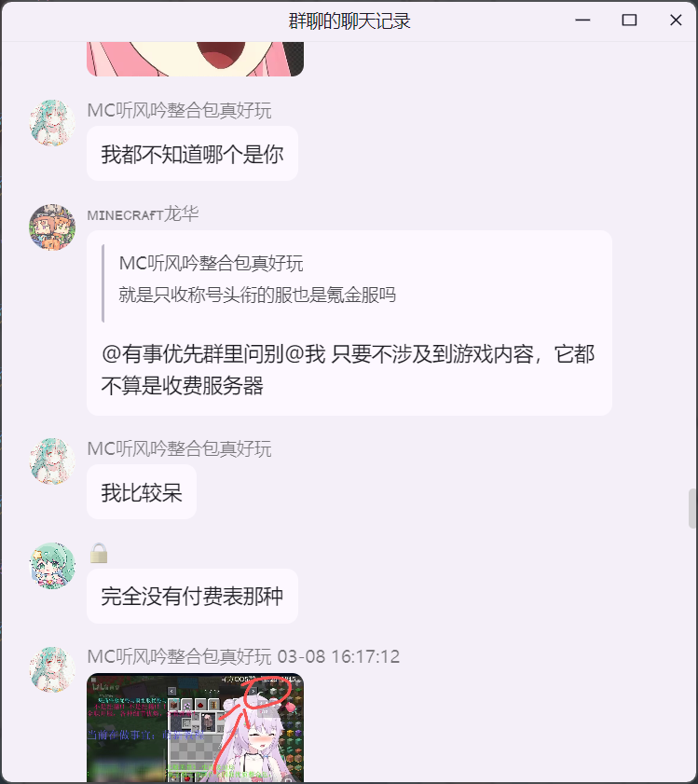
Task: Select the 我比较呆 message bubble
Action: point(142,492)
